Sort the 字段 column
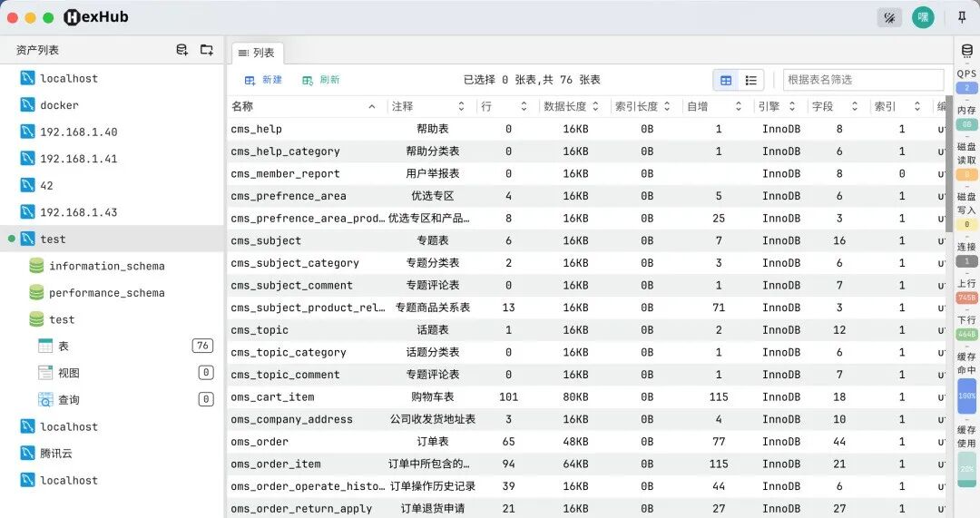980x518 pixels. 855,107
